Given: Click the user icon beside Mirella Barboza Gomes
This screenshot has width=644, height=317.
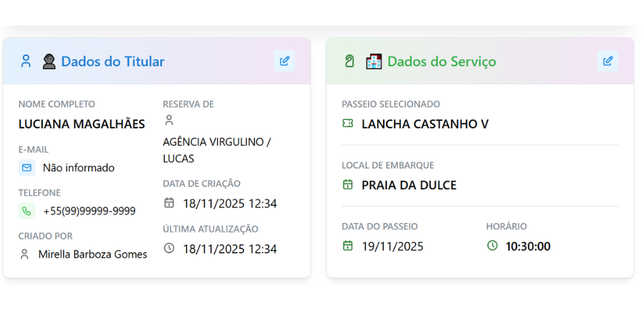Looking at the screenshot, I should point(25,254).
